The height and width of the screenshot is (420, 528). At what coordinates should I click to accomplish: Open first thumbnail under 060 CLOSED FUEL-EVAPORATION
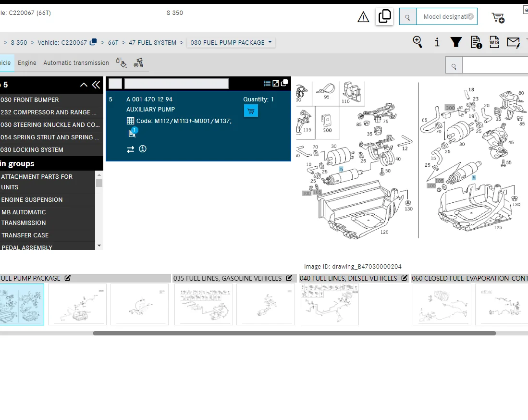442,305
